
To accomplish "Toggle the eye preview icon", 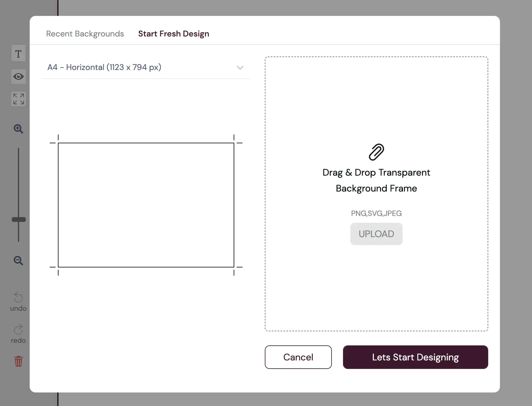I will coord(18,76).
